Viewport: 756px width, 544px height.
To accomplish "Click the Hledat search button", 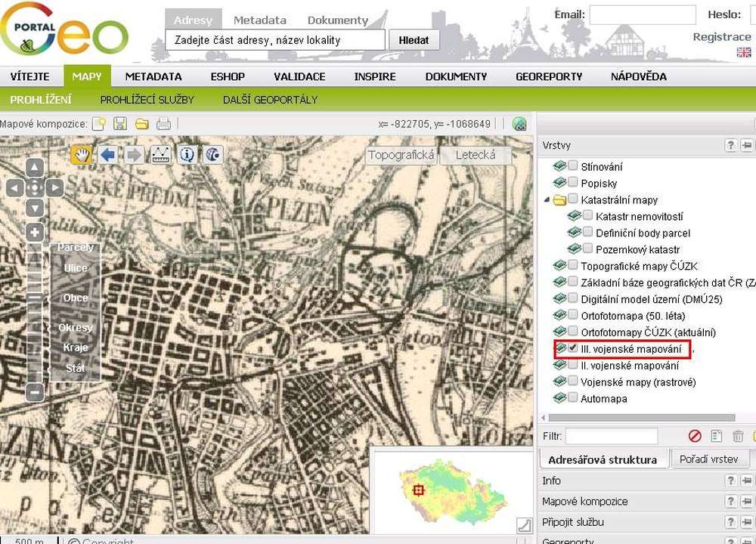I will click(x=414, y=40).
